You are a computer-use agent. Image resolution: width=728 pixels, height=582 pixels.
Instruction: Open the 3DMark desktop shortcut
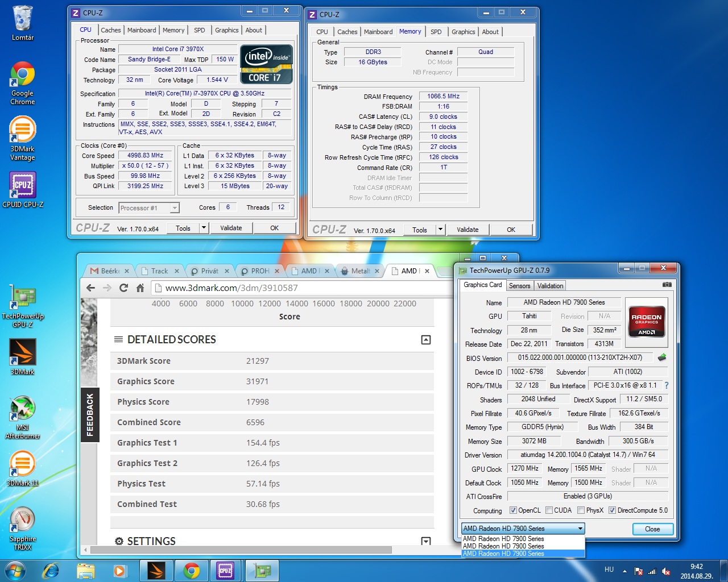point(23,356)
